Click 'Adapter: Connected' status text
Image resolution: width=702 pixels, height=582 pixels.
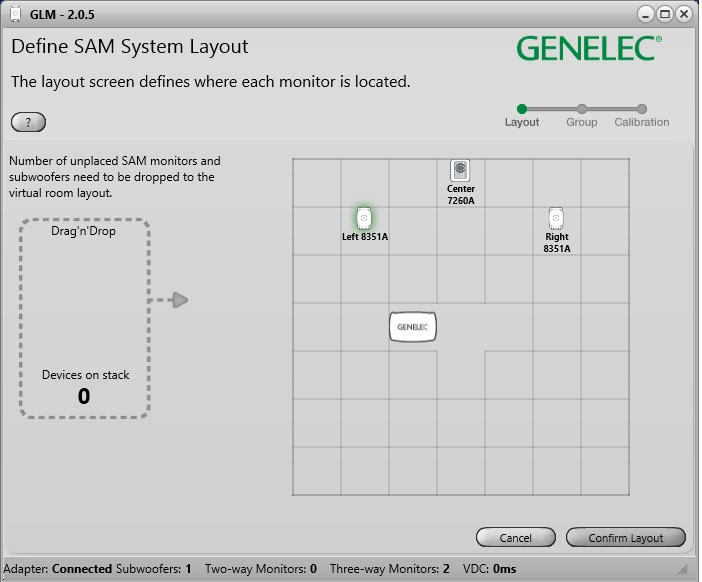point(57,569)
